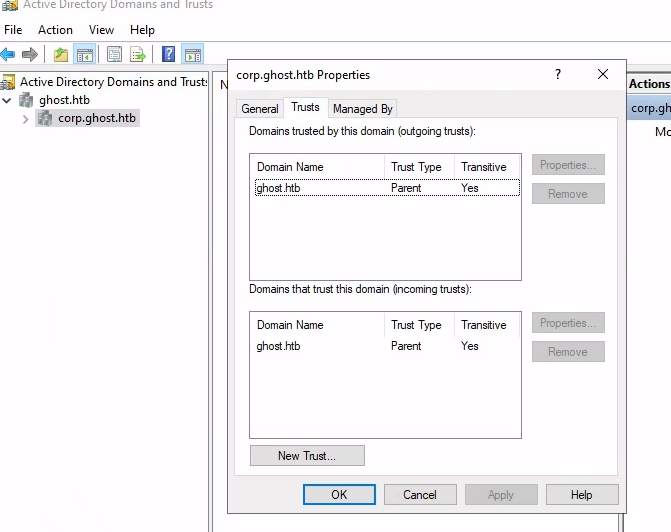This screenshot has height=532, width=671.
Task: Click Trust Type header in incoming trusts
Action: [419, 325]
